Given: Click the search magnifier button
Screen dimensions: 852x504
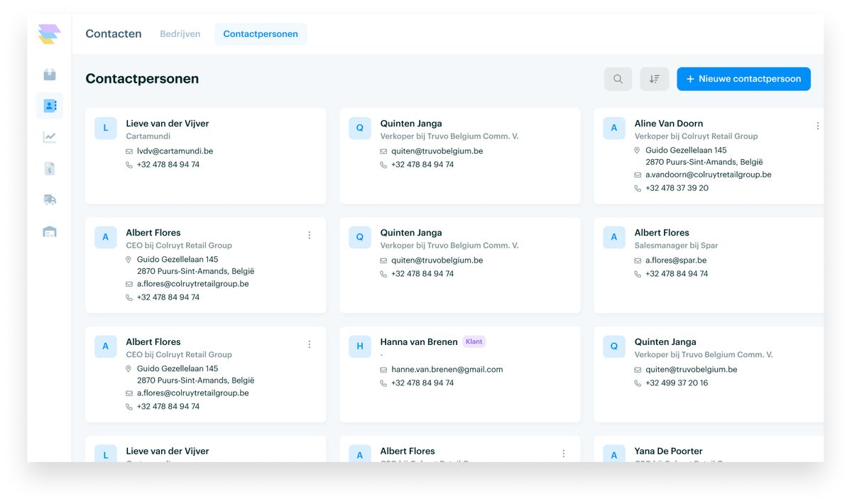Looking at the screenshot, I should [x=618, y=79].
